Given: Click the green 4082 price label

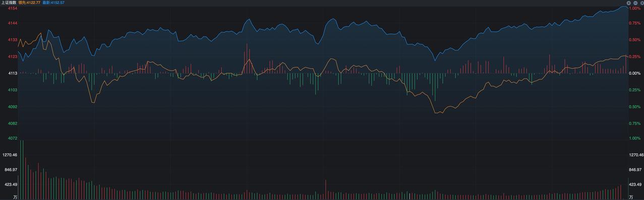Looking at the screenshot, I should [x=13, y=123].
